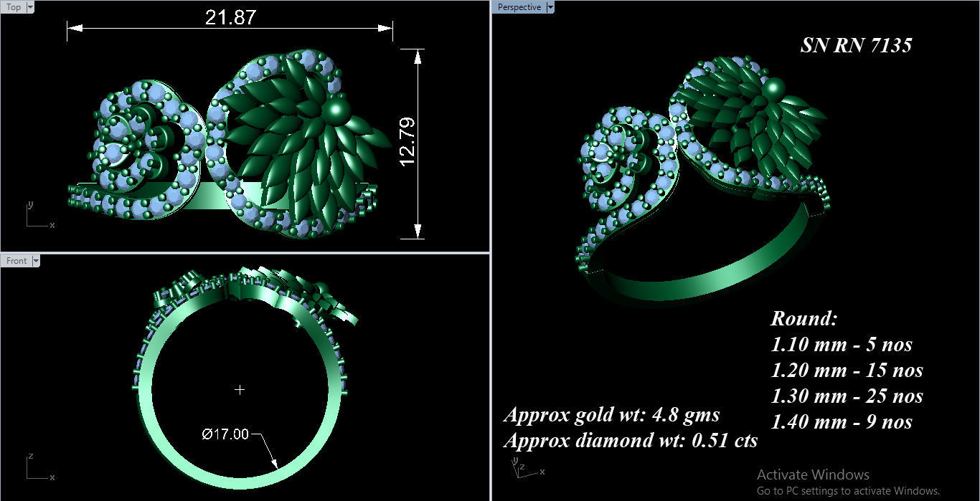Click the 'Approx gold wt: 4.8 gms' text

[611, 415]
